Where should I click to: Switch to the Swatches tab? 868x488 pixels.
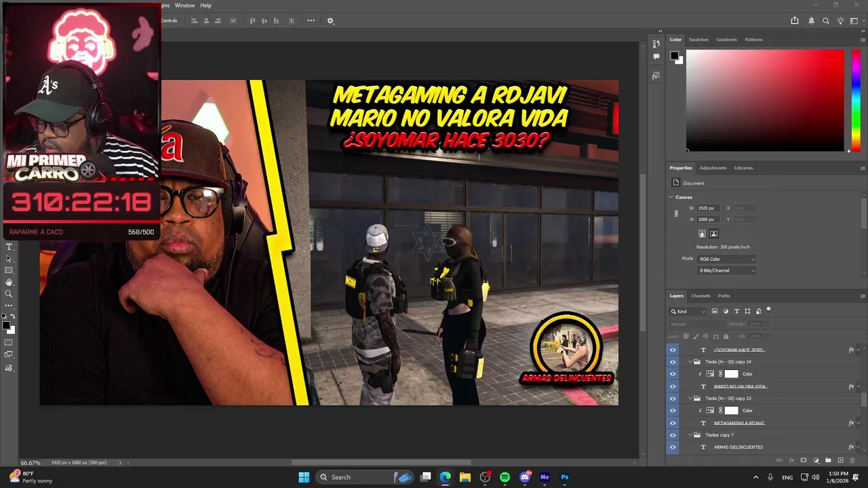[698, 39]
